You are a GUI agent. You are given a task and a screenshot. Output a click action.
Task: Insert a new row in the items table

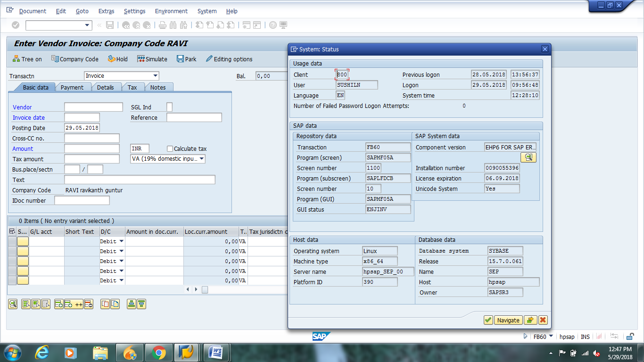coord(59,304)
